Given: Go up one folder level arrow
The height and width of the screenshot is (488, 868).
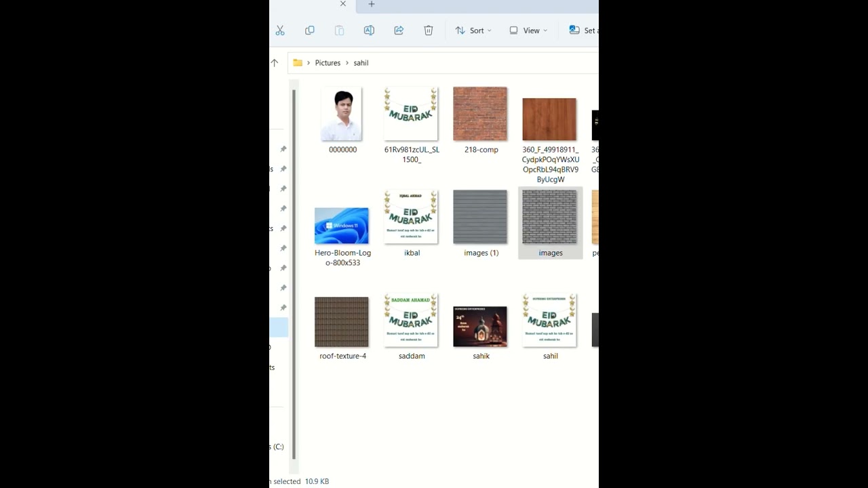Looking at the screenshot, I should (275, 62).
